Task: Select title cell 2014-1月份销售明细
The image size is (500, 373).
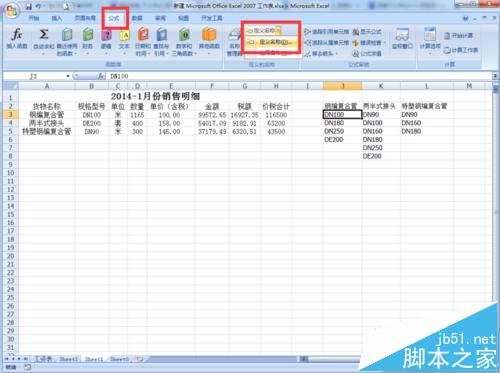Action: (155, 97)
